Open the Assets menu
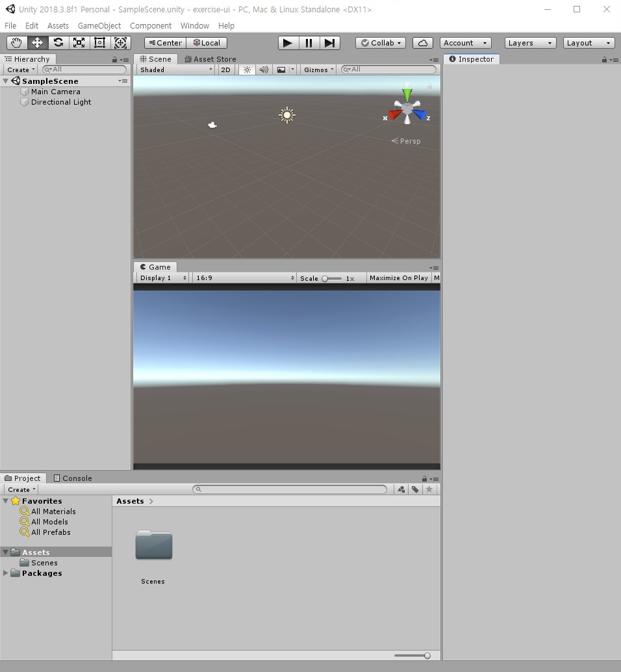The width and height of the screenshot is (621, 672). 58,26
